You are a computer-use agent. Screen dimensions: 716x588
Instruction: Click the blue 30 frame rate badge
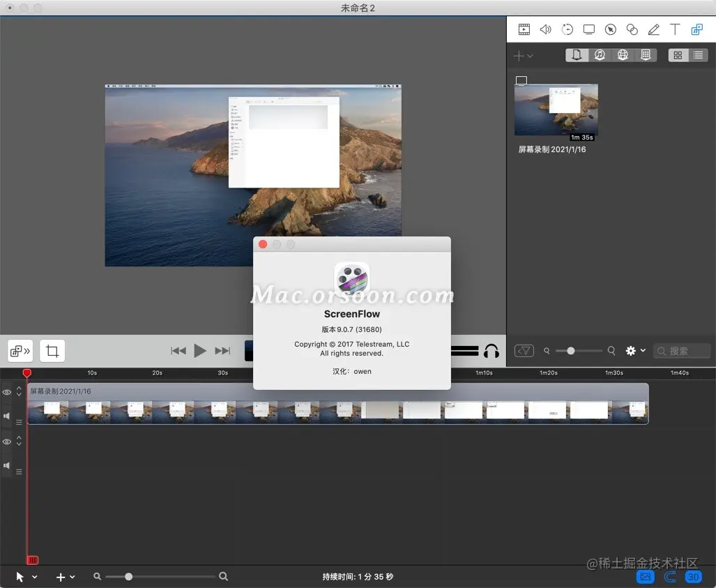[x=693, y=577]
